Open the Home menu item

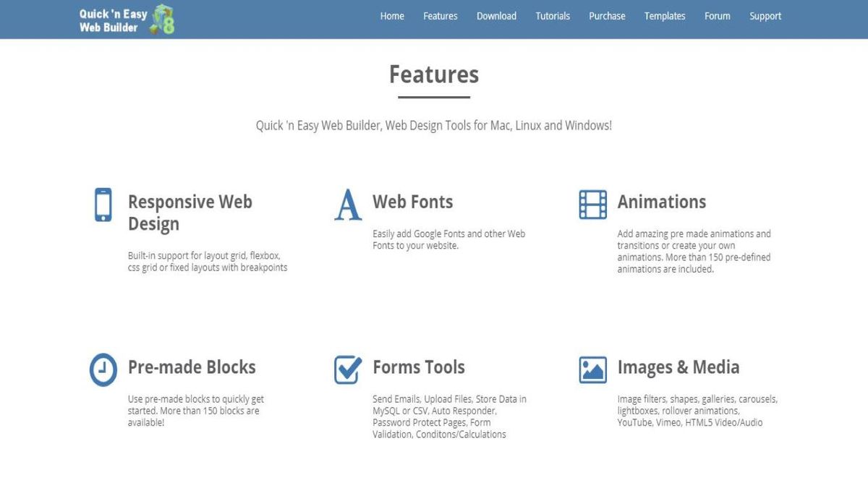point(392,16)
